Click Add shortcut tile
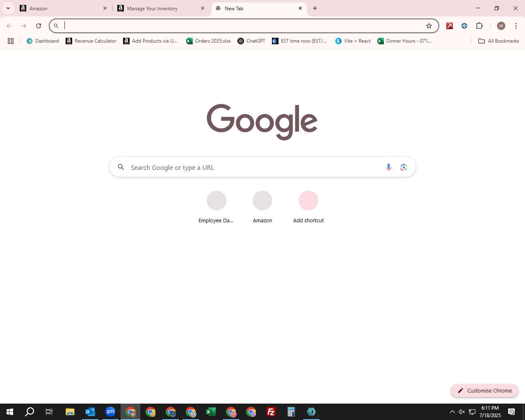 pos(308,207)
